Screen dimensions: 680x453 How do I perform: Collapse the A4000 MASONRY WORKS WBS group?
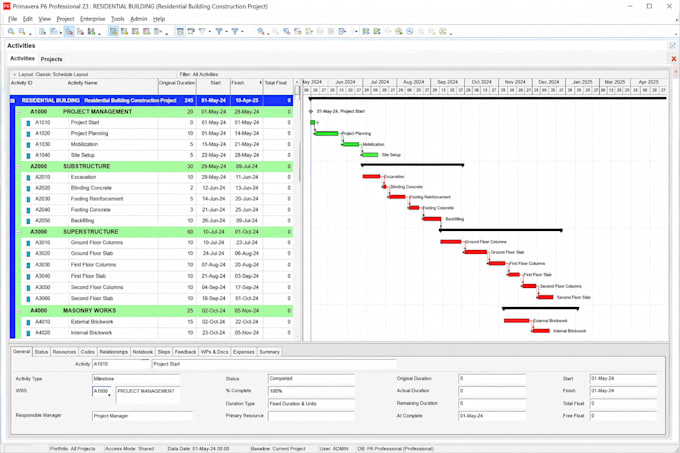click(18, 311)
